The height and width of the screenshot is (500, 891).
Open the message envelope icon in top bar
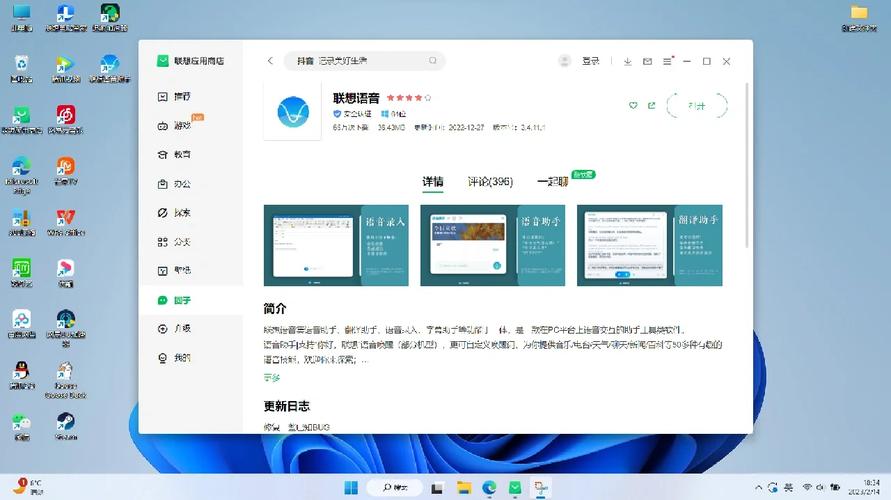pyautogui.click(x=647, y=61)
